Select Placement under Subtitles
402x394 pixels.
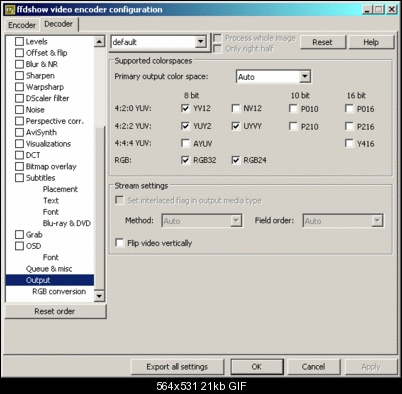coord(60,189)
